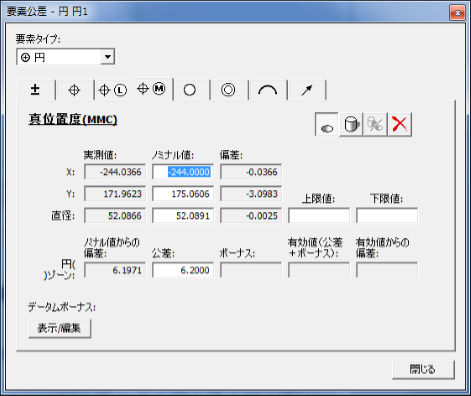This screenshot has width=471, height=396.
Task: Click the 上限値 upper limit field
Action: pyautogui.click(x=319, y=216)
